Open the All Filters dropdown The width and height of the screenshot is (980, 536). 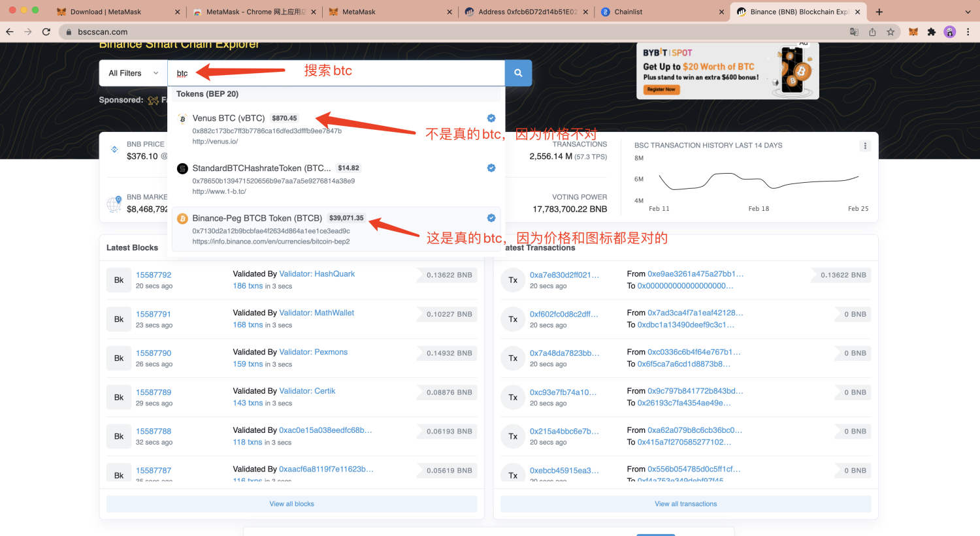133,73
